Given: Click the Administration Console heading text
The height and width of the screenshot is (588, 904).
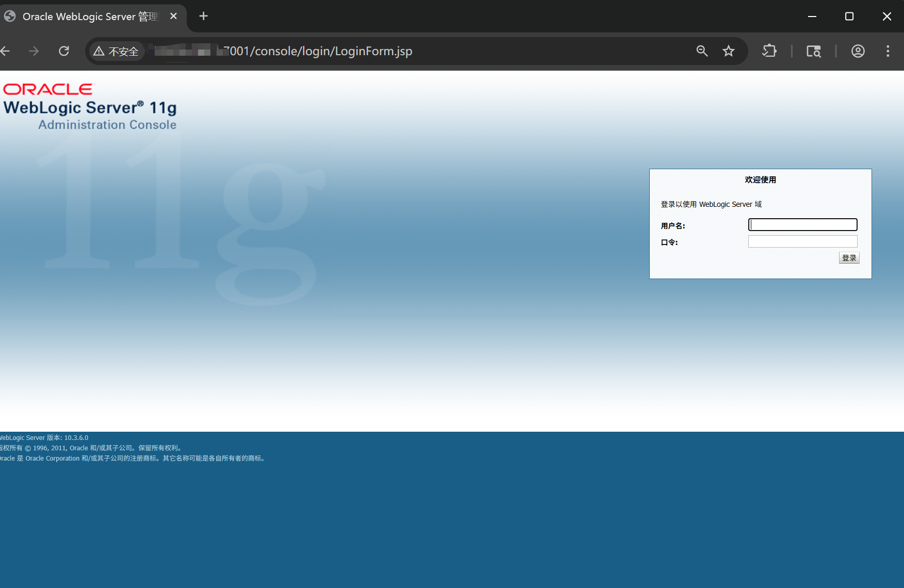Looking at the screenshot, I should click(107, 125).
